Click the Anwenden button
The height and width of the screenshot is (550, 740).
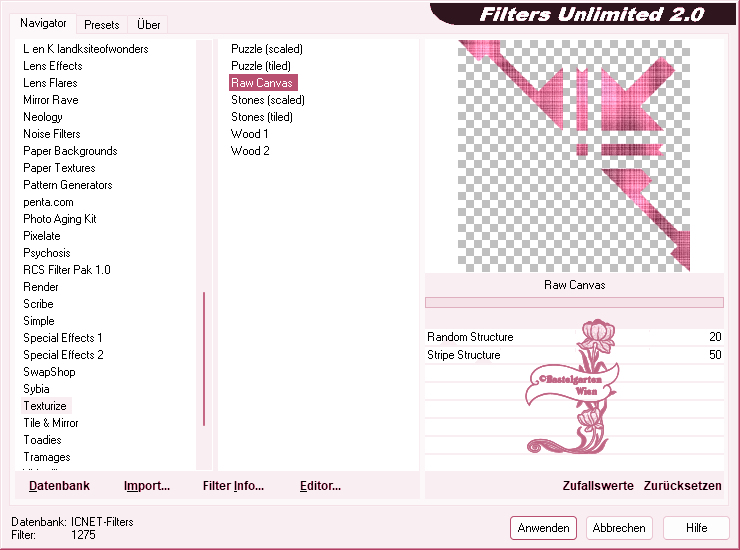tap(544, 528)
